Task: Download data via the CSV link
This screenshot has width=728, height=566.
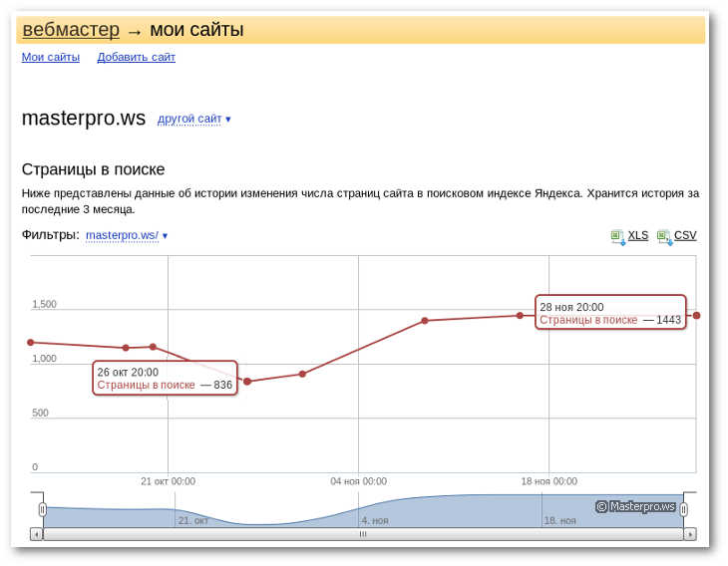Action: point(685,235)
